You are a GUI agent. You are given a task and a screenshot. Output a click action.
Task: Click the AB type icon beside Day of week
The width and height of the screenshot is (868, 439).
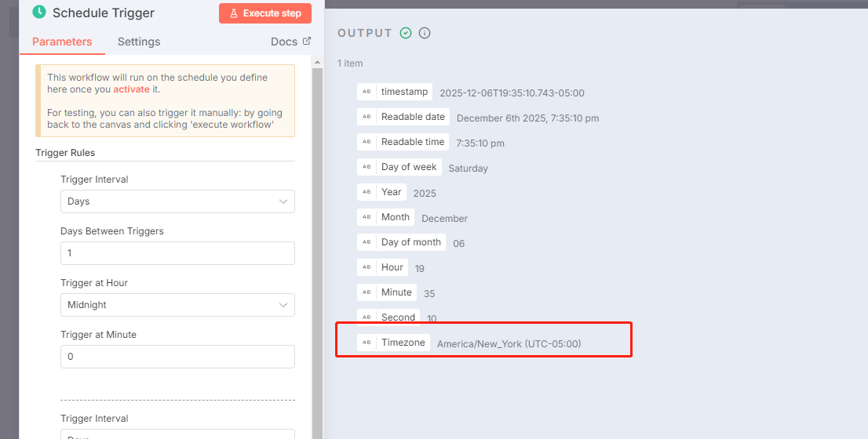(367, 167)
